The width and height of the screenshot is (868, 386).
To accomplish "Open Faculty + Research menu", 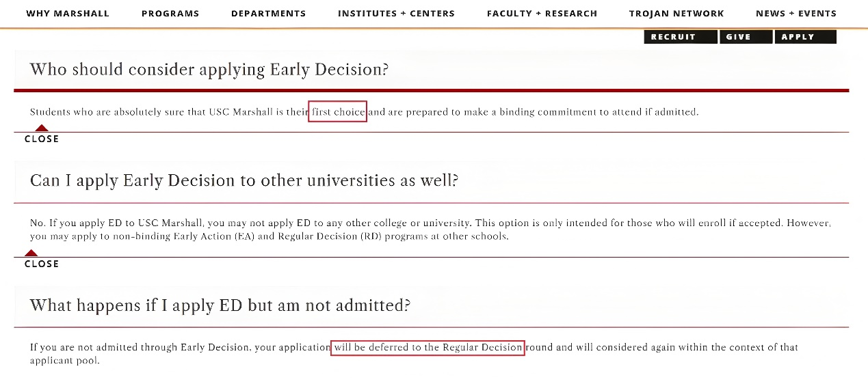I will click(x=542, y=14).
